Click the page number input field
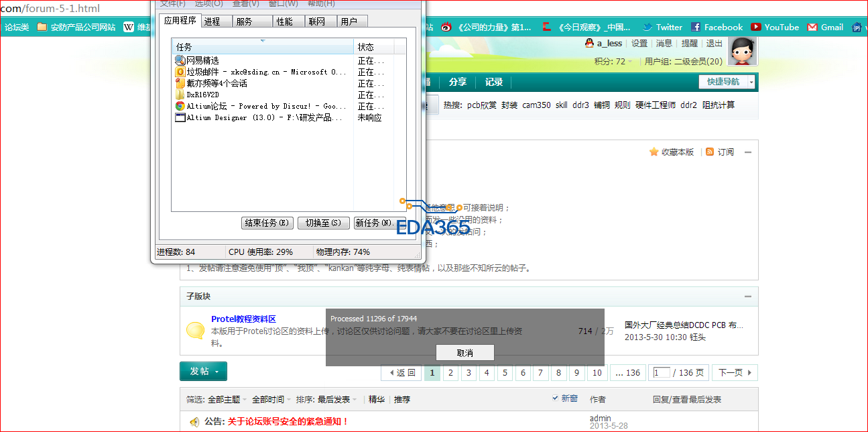 click(x=662, y=372)
